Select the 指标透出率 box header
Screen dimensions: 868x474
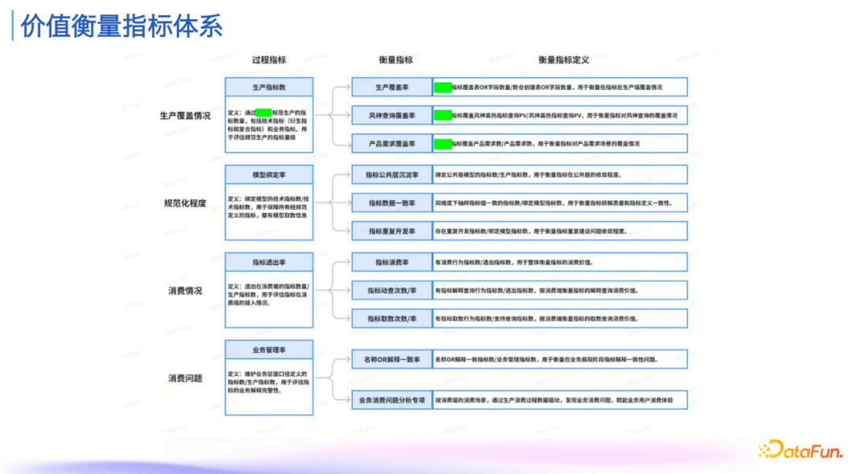point(269,262)
